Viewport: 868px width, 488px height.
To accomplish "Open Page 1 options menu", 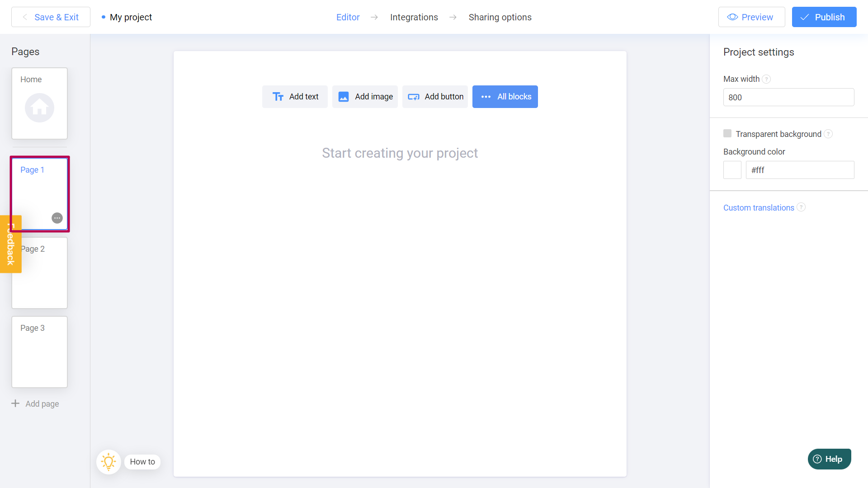I will coord(58,218).
